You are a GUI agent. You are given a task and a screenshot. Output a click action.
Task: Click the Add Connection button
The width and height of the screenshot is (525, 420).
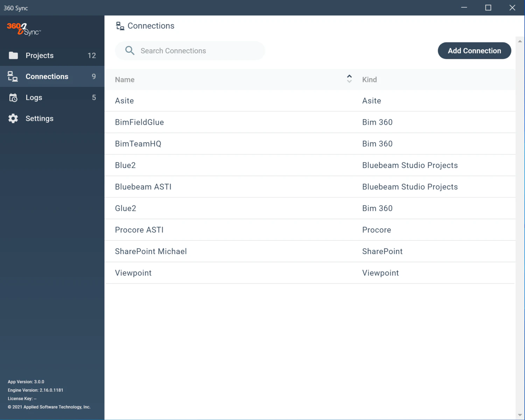[474, 51]
